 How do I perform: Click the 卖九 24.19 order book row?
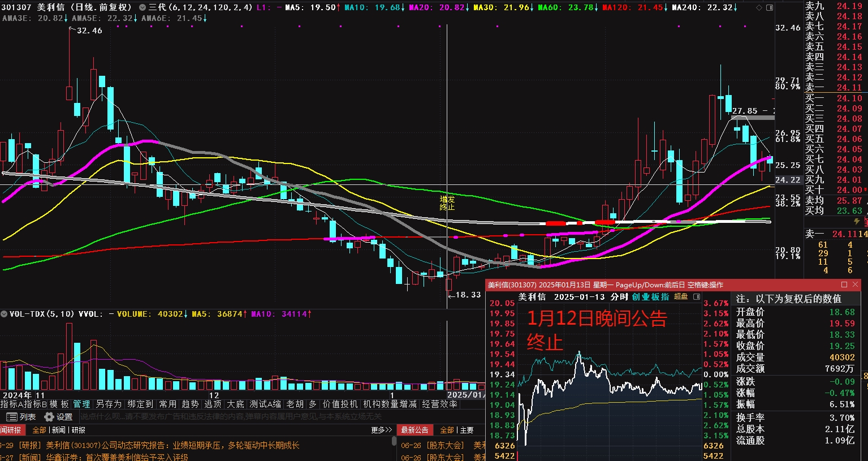coord(835,6)
